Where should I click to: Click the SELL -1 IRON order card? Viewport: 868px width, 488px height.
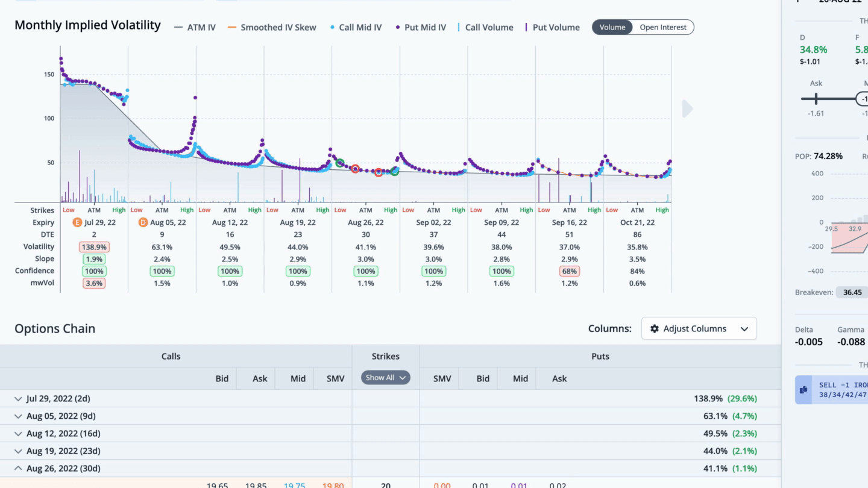tap(832, 390)
